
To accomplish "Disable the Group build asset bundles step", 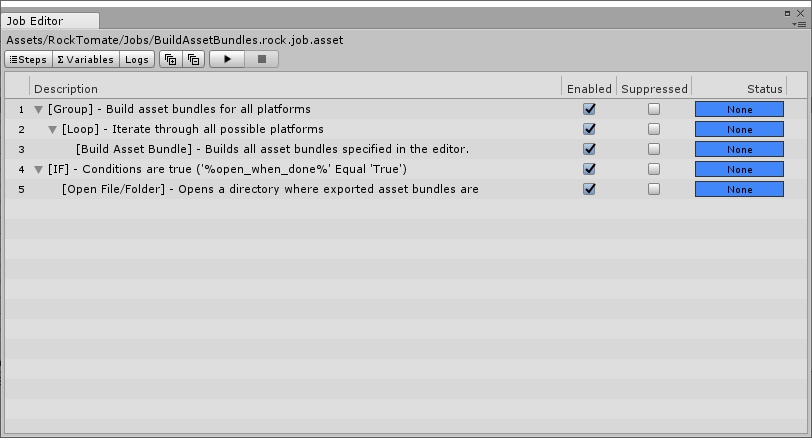I will [x=589, y=109].
